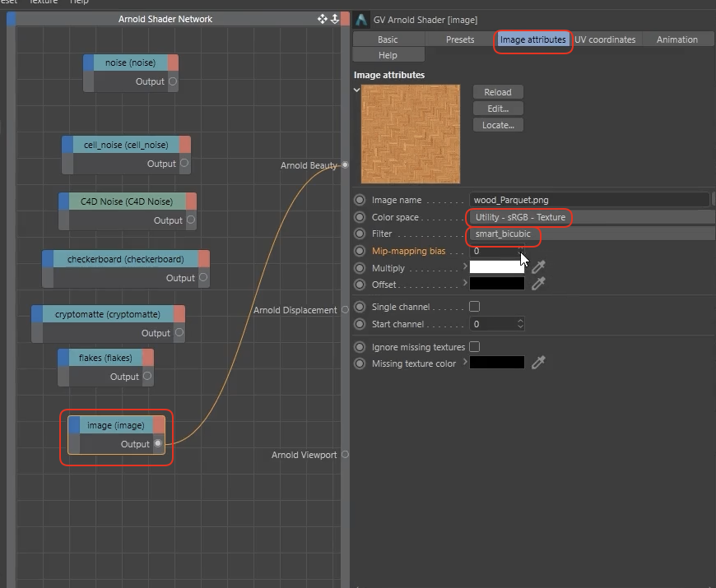Select the Image attributes tab
716x588 pixels.
click(x=533, y=39)
